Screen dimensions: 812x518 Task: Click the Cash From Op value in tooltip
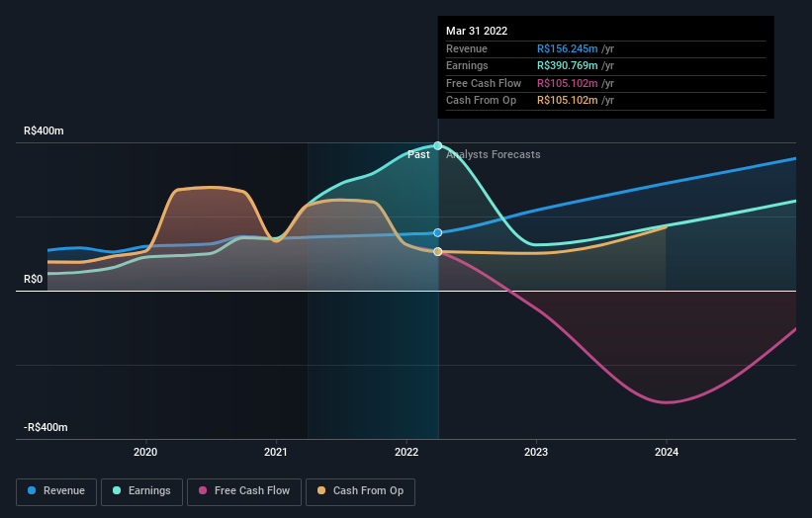tap(567, 101)
